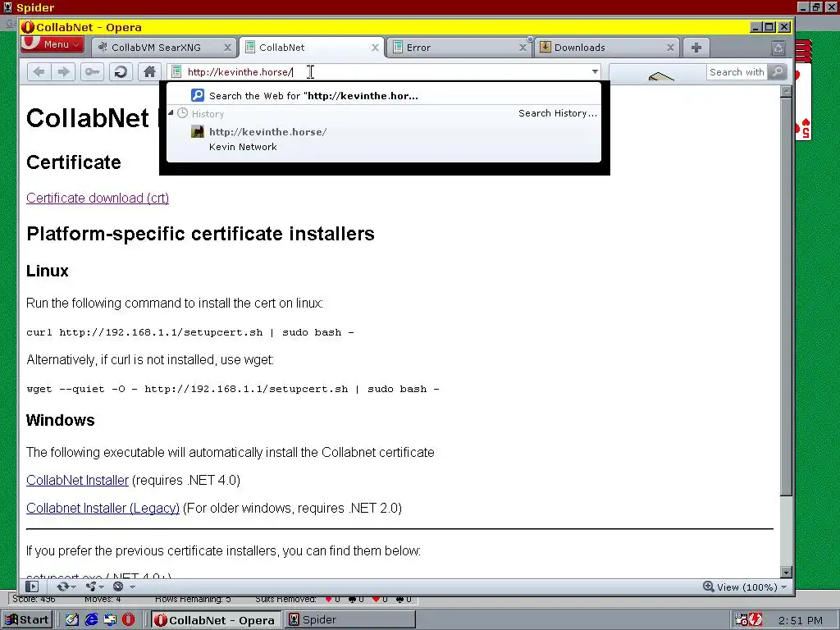The height and width of the screenshot is (630, 840).
Task: Click the History clock icon
Action: [183, 113]
